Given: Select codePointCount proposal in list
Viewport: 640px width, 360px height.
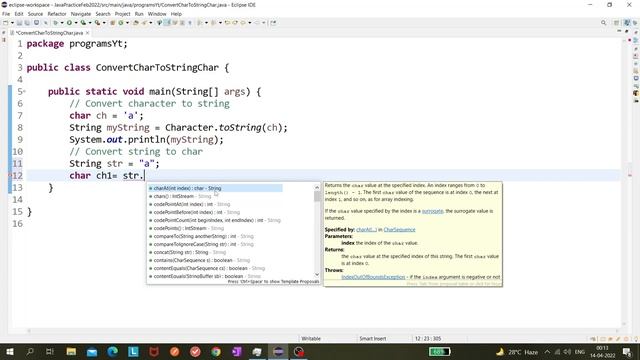Looking at the screenshot, I should coord(215,220).
